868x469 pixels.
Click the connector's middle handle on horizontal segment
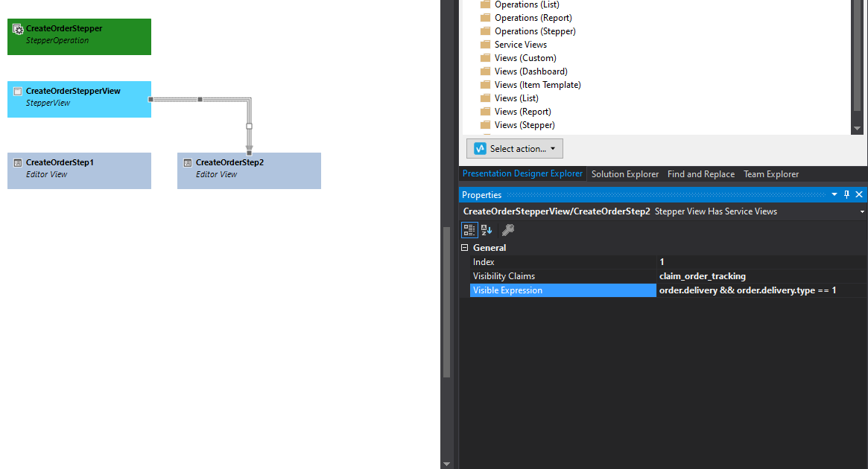200,100
